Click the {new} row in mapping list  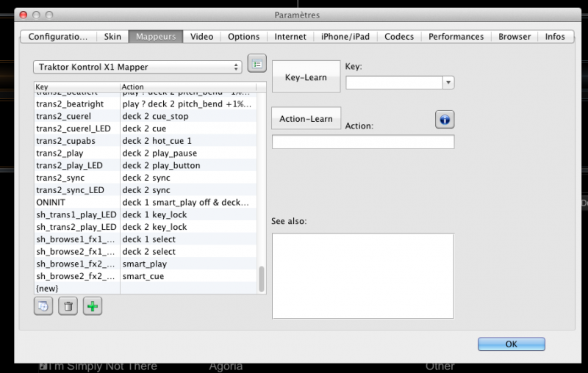(x=146, y=289)
